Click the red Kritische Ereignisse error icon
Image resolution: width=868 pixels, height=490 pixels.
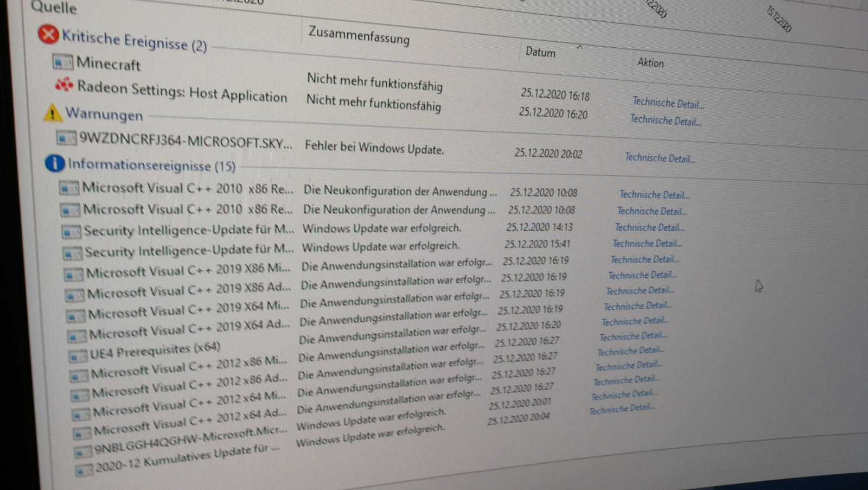[x=48, y=35]
